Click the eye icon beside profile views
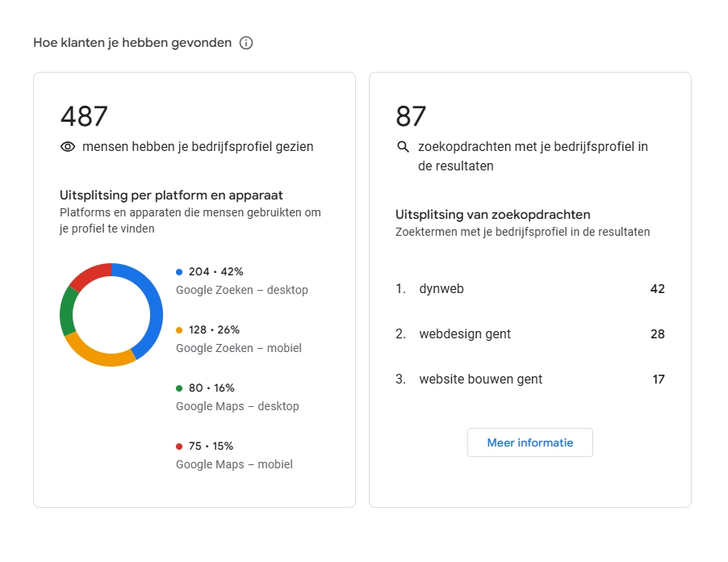The height and width of the screenshot is (562, 728). (x=68, y=147)
